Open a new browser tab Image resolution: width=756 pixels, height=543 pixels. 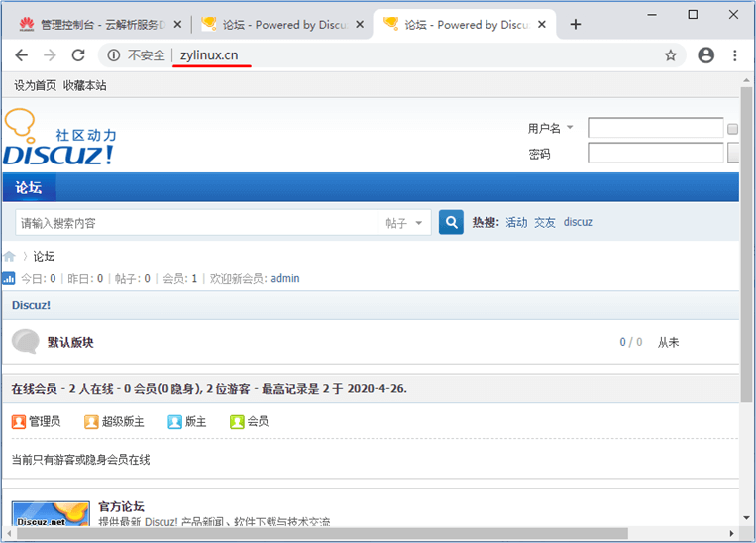[x=576, y=24]
